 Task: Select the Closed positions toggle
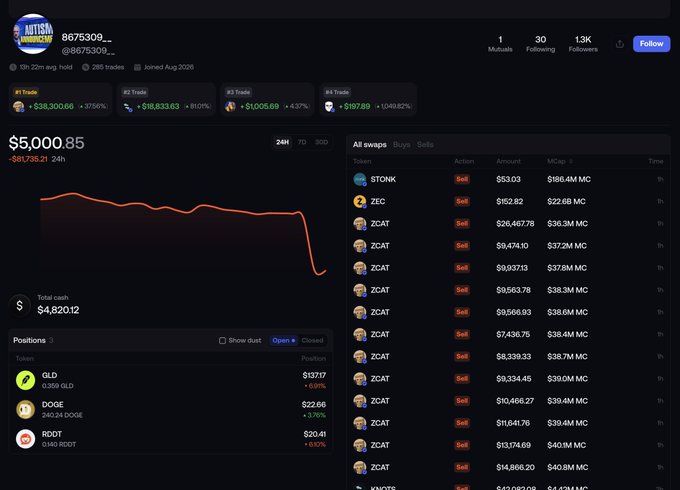point(312,340)
